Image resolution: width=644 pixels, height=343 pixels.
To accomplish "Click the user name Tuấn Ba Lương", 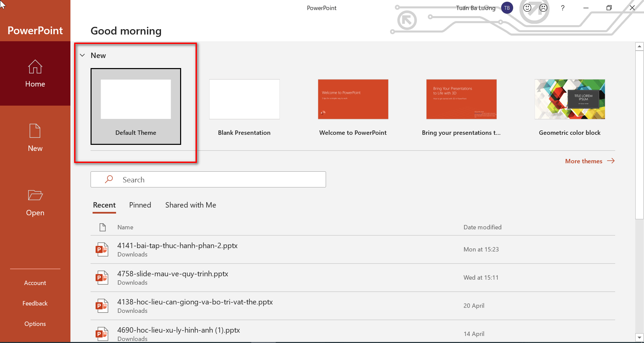I will 476,8.
